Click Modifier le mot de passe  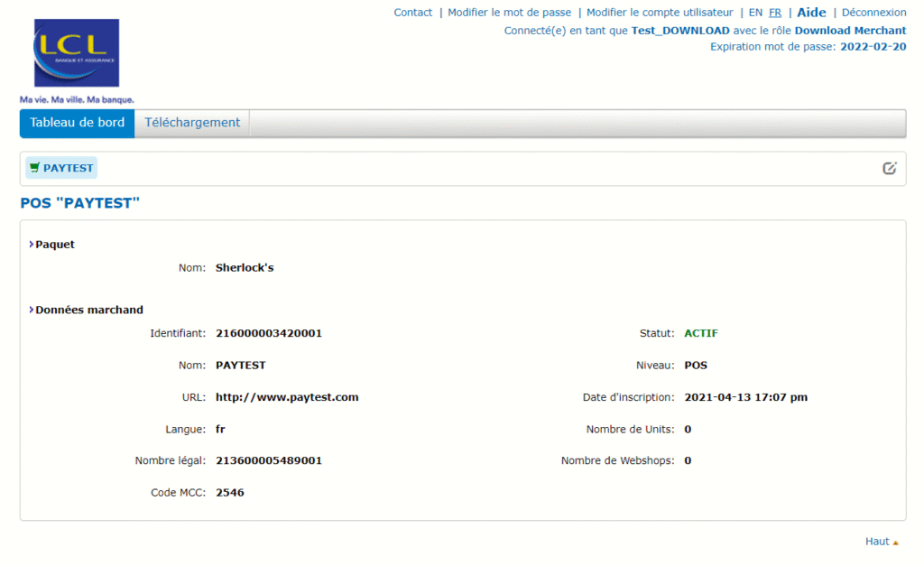(x=509, y=12)
